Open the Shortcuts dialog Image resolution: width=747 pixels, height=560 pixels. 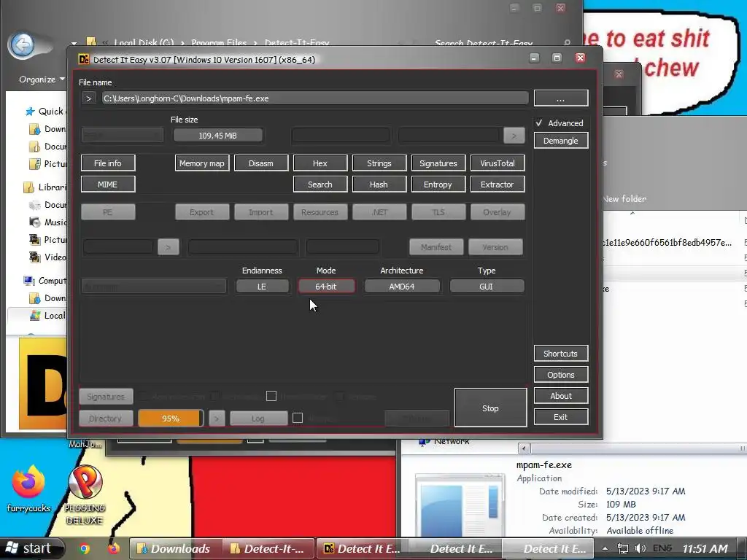click(561, 354)
